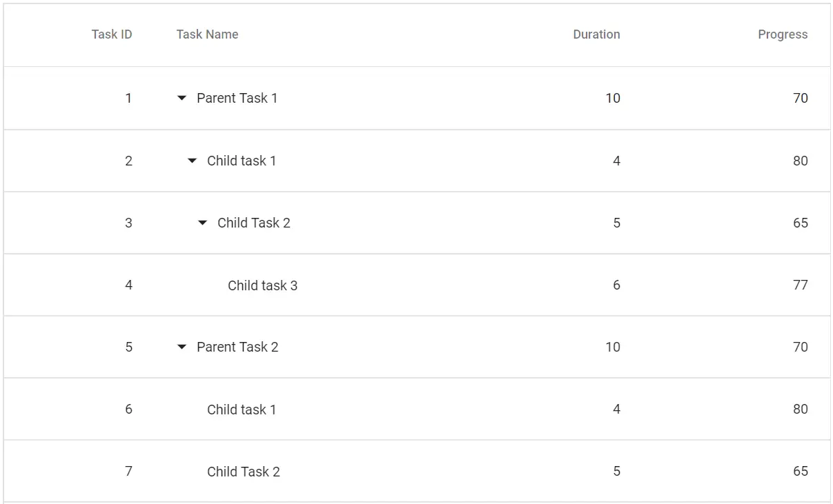Click the Task ID cell showing 2
This screenshot has width=833, height=504.
pos(128,161)
